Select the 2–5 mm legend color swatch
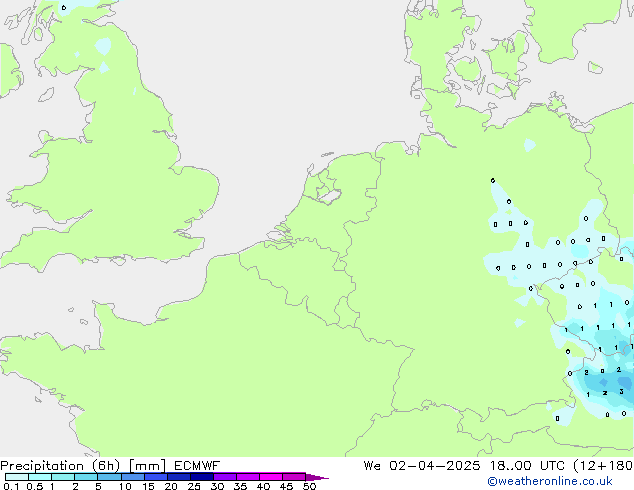 [86, 477]
